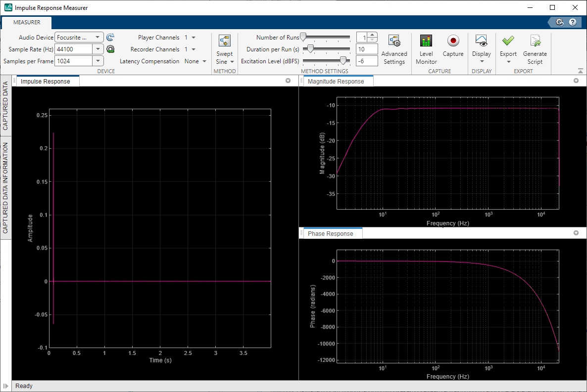Refresh the audio device list

pos(110,37)
